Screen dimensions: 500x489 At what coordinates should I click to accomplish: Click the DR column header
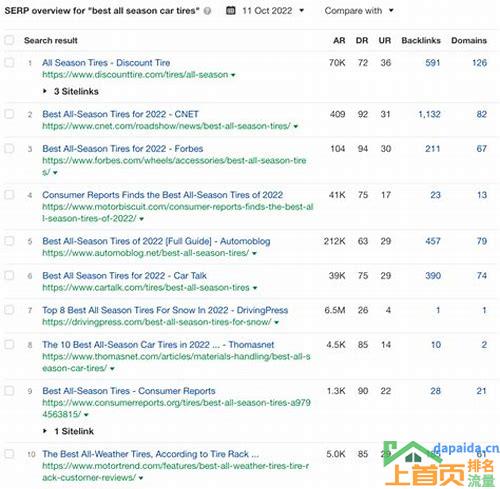point(362,41)
